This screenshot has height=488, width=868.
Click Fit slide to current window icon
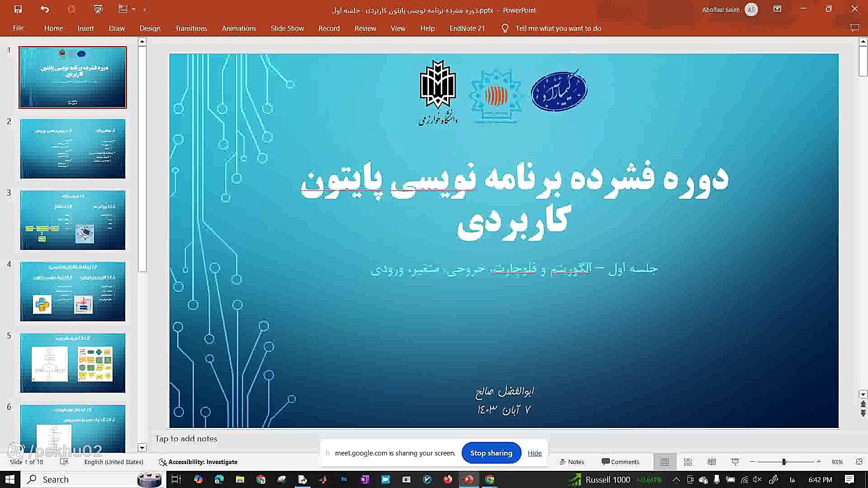tap(859, 462)
